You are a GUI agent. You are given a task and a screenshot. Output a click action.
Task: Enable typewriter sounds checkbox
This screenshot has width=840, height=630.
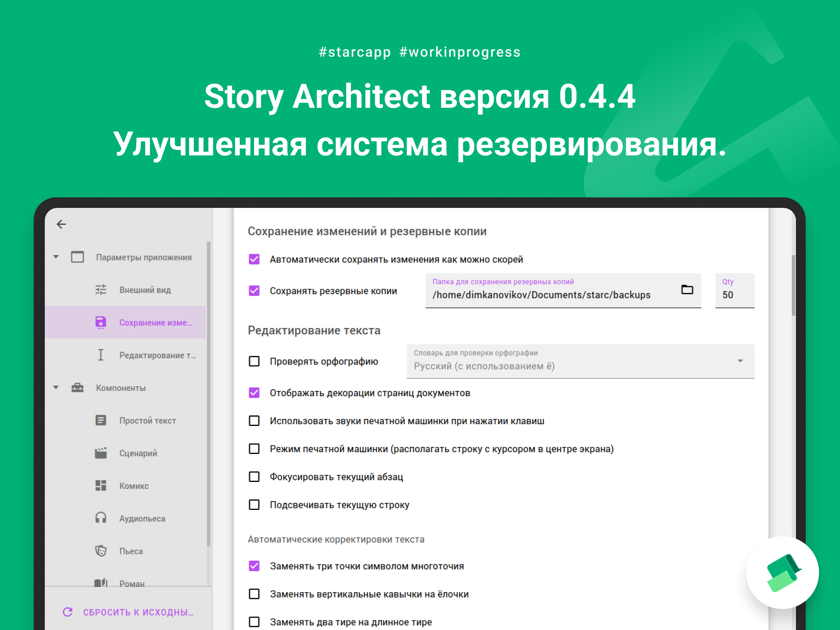pyautogui.click(x=254, y=421)
